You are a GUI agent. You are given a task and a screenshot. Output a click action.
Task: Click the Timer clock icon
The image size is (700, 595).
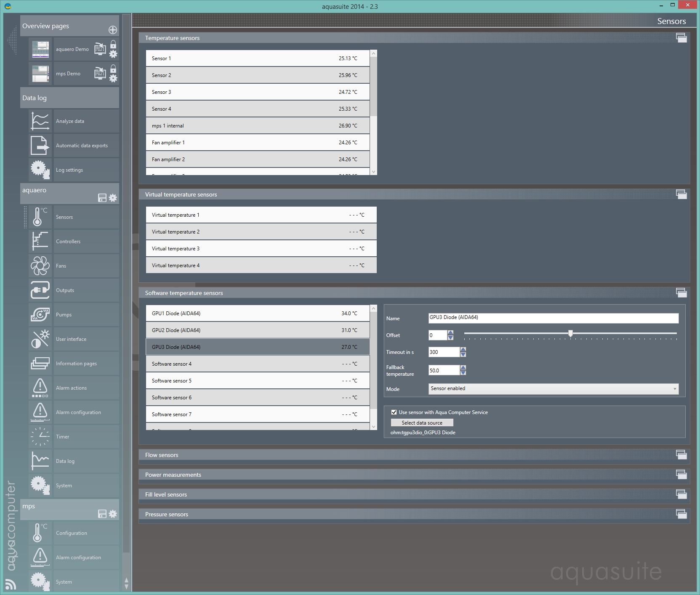pos(40,437)
